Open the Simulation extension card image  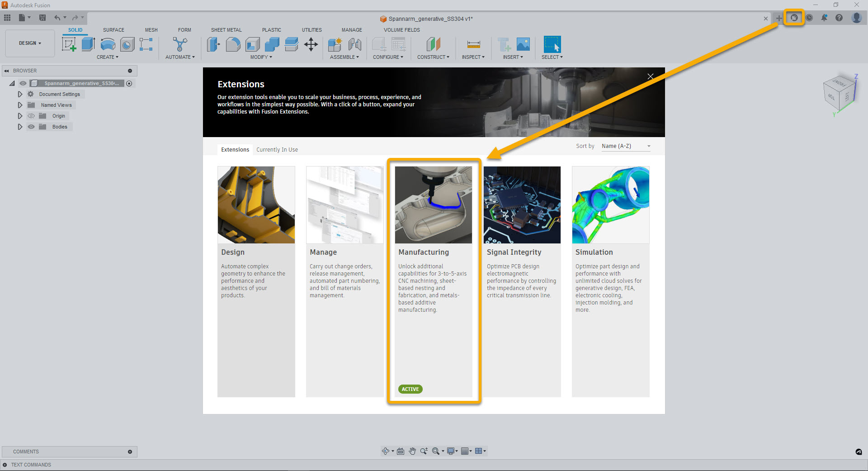click(611, 205)
